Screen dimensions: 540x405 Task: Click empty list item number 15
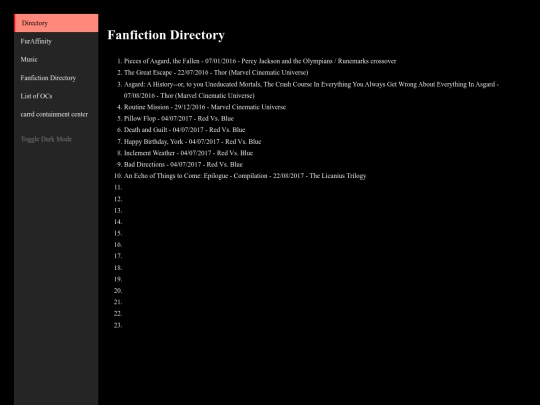(118, 233)
